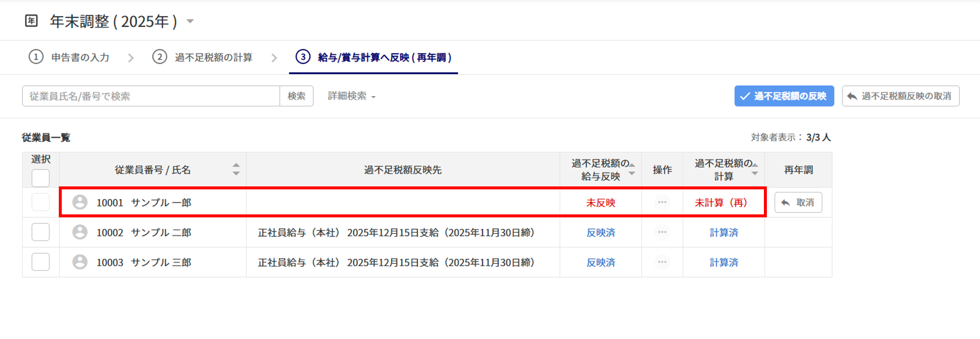The height and width of the screenshot is (339, 980).
Task: Click the 過不足税額反映先 column header
Action: [x=403, y=170]
